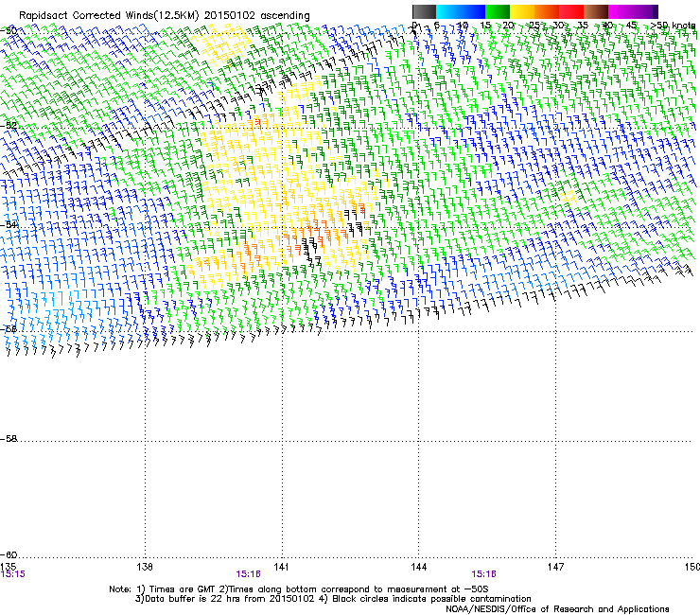Screen dimensions: 700x615
Task: Click the date '20150102' in the title
Action: (x=230, y=15)
